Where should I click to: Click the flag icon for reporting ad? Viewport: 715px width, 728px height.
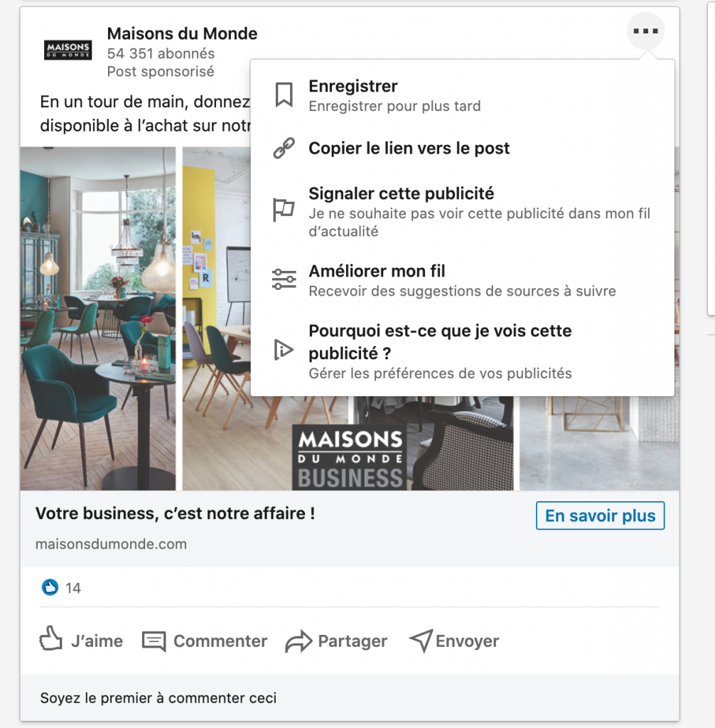click(284, 210)
